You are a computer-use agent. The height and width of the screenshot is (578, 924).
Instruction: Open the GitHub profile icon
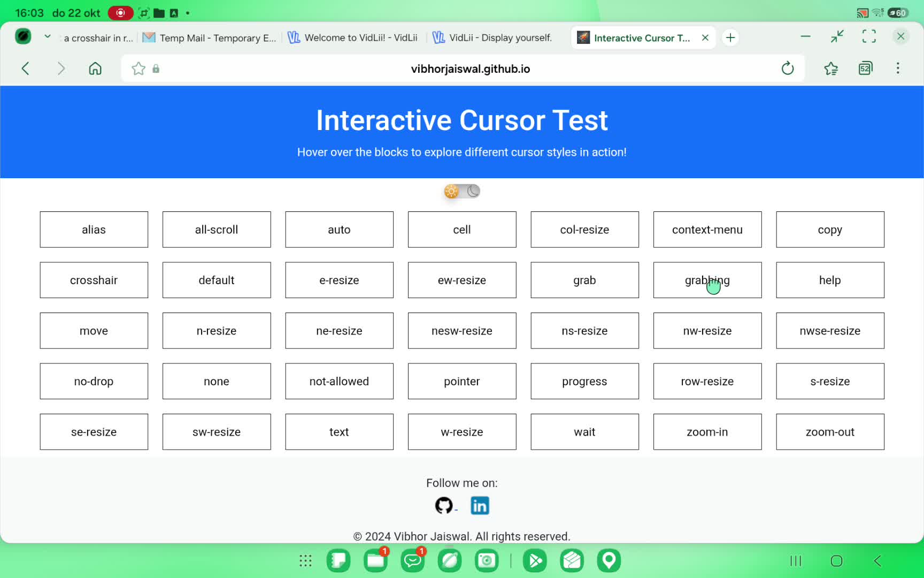pos(444,505)
